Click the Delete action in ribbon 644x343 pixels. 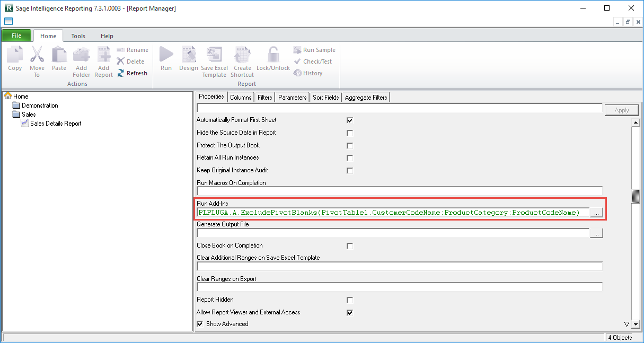[130, 61]
